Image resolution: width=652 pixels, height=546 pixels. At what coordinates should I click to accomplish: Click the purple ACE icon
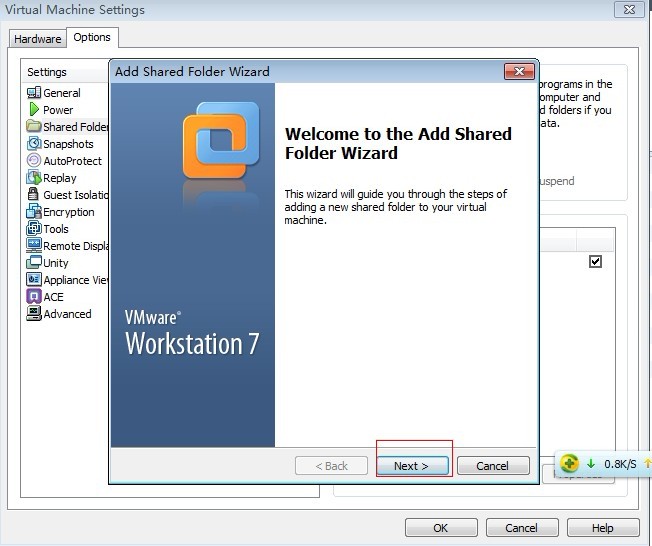34,296
